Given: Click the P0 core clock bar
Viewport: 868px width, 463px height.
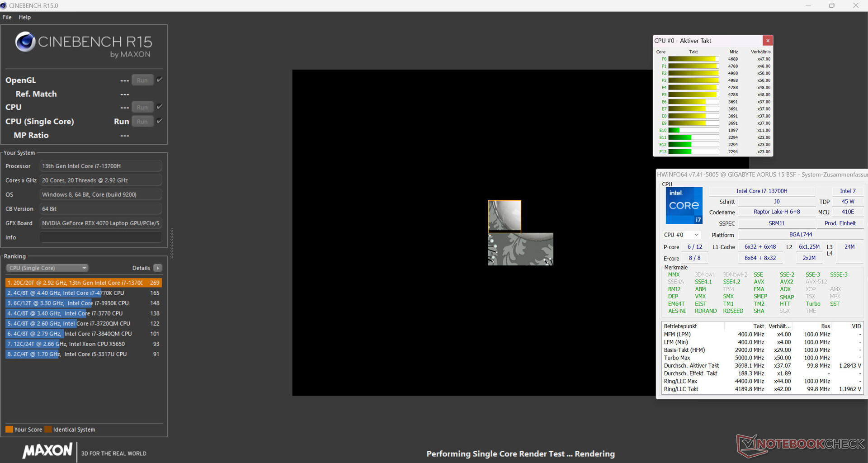Looking at the screenshot, I should (693, 59).
